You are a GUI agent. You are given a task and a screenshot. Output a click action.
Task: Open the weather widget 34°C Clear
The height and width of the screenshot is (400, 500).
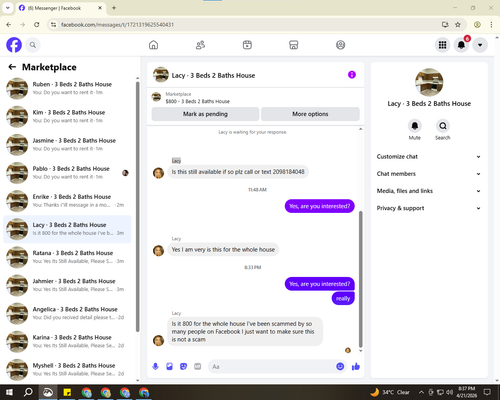(390, 392)
